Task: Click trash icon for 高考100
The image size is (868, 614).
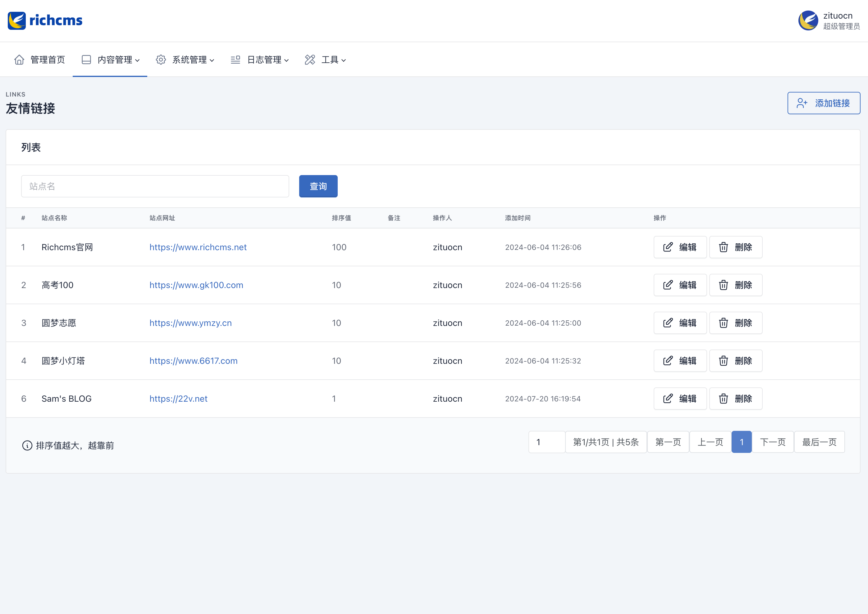Action: 724,285
